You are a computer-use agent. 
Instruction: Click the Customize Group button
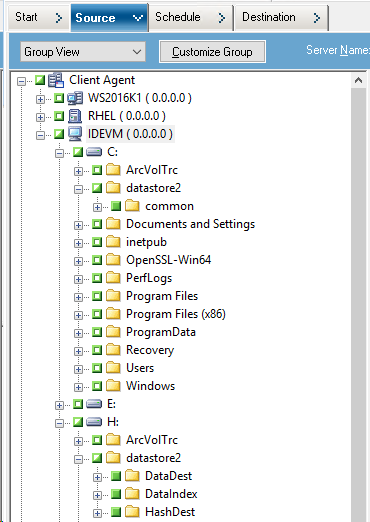[212, 52]
